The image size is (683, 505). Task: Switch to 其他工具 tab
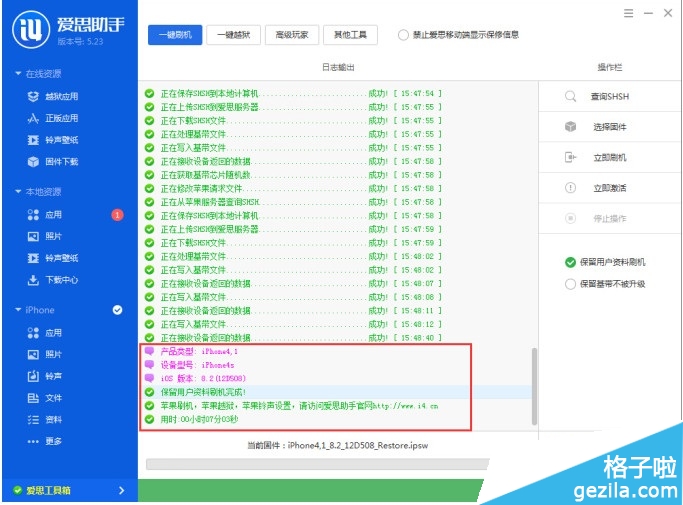(x=350, y=35)
